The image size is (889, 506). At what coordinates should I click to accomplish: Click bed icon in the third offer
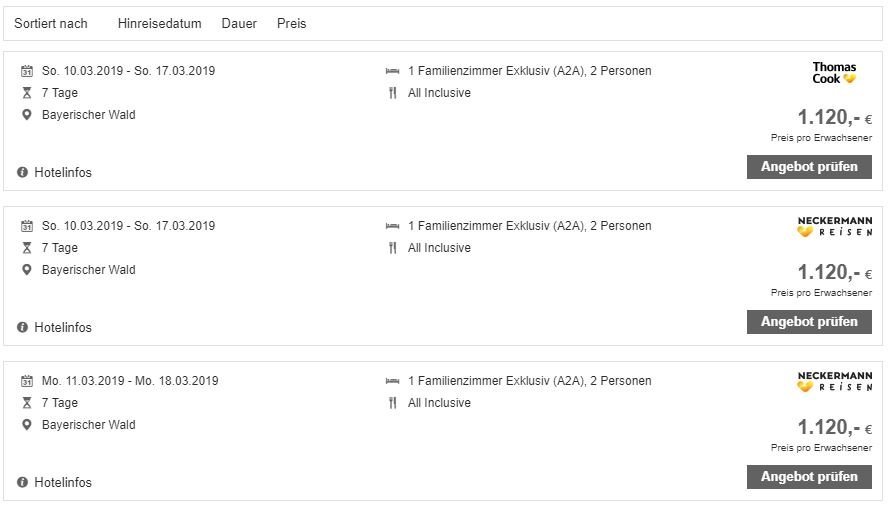(x=392, y=381)
